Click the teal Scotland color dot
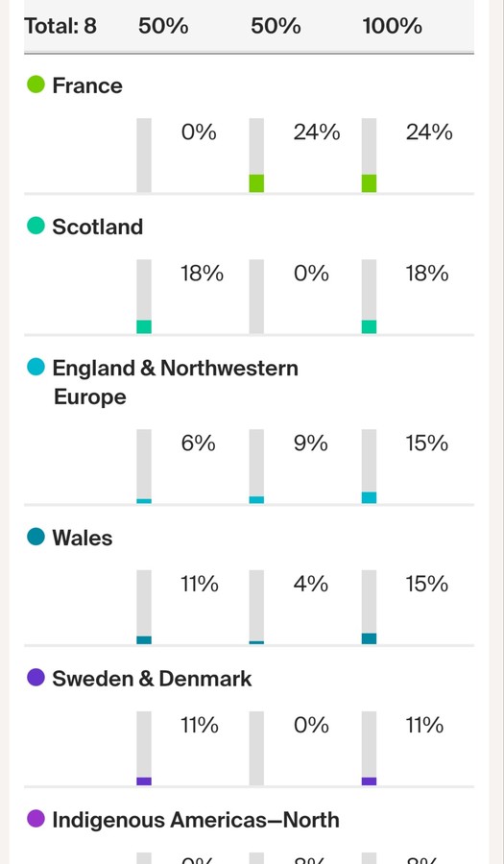This screenshot has width=504, height=864. click(x=36, y=226)
